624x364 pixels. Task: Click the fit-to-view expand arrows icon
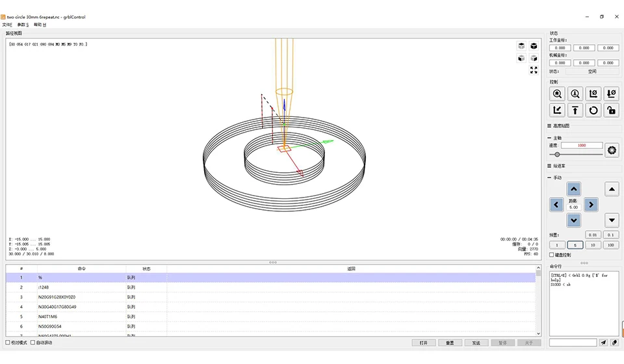(x=534, y=70)
